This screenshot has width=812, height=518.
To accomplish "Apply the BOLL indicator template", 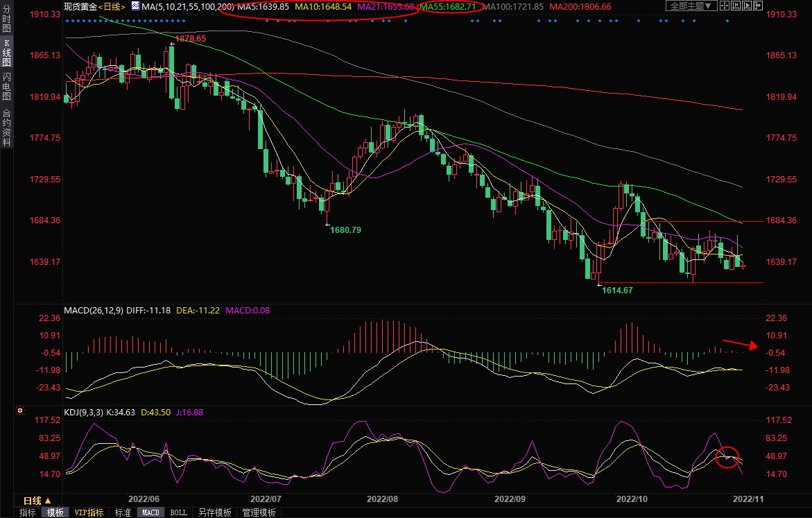I will click(178, 512).
